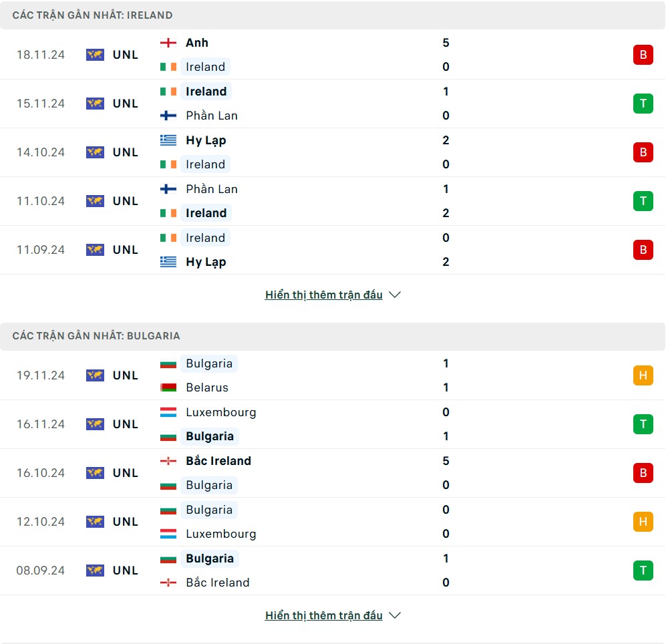Expand more Bulgaria matches with the chevron
The width and height of the screenshot is (666, 644).
point(395,615)
